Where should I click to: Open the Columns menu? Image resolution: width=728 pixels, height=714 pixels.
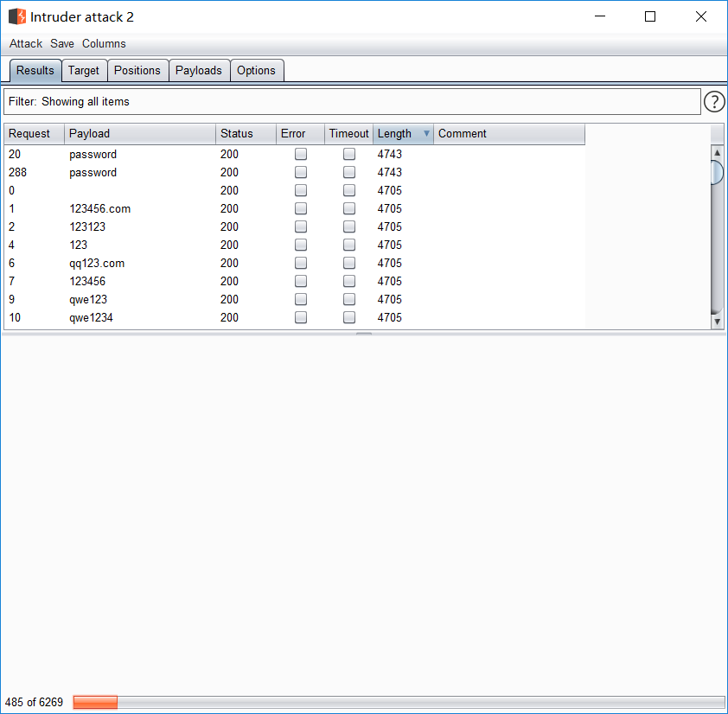pyautogui.click(x=104, y=43)
